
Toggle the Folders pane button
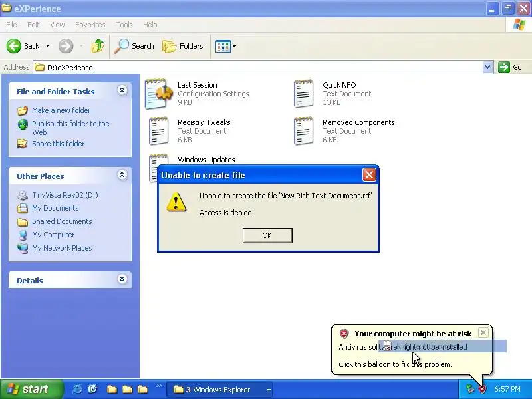(183, 46)
